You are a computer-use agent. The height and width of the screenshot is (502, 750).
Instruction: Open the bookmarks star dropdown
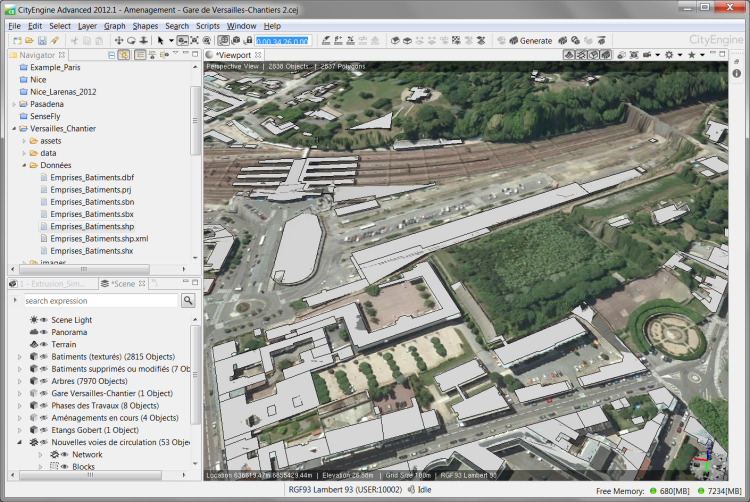click(x=702, y=55)
